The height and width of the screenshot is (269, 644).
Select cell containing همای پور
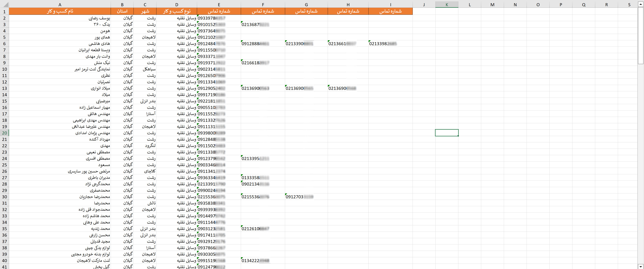tap(60, 37)
